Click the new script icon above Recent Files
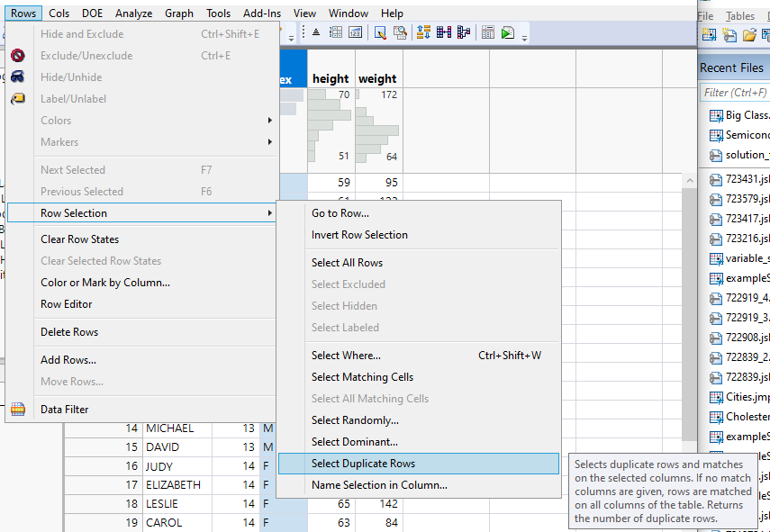 click(729, 35)
